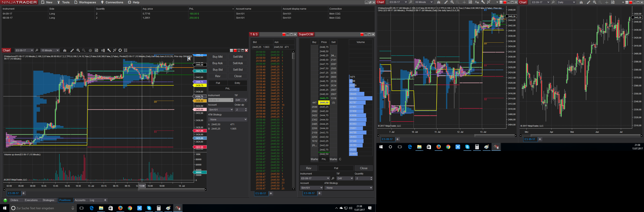Search instrument in the 15 Minute chart toolbar
644x212 pixels.
coord(37,50)
